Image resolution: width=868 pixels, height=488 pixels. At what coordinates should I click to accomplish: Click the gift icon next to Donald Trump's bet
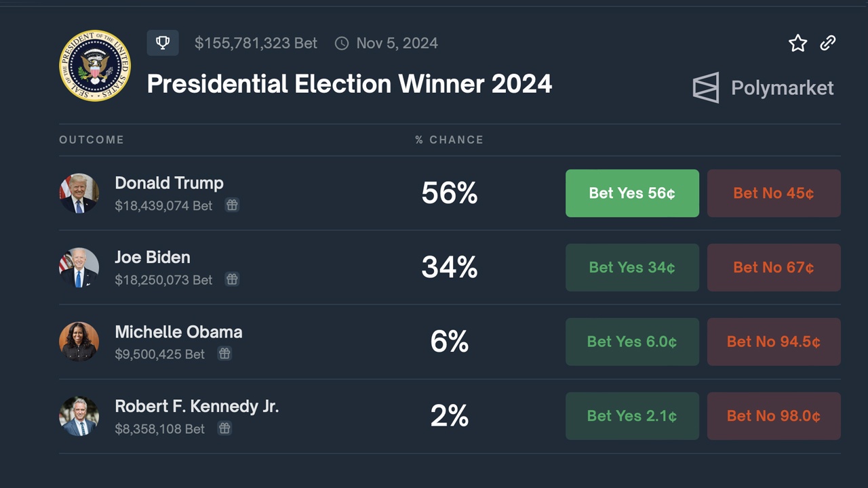(x=232, y=205)
